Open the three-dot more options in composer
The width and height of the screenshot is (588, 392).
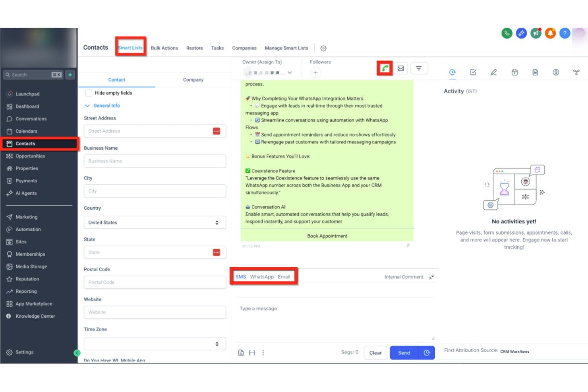pos(263,353)
